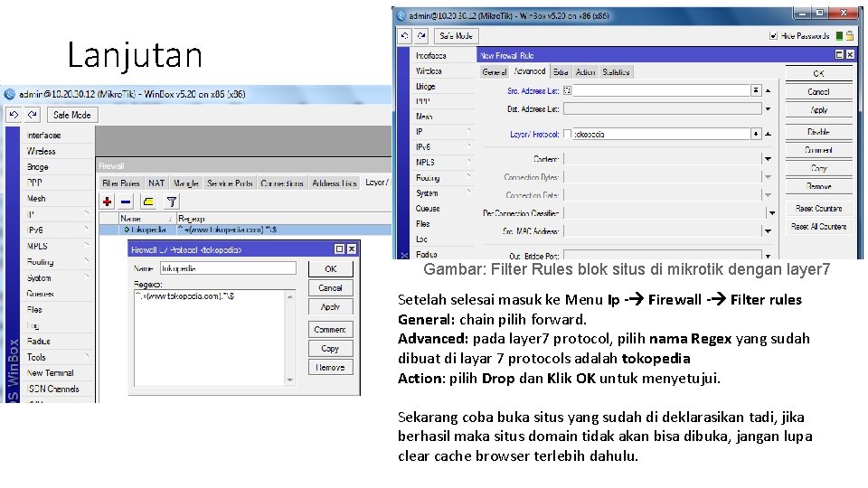Switch to General tab in New Firewall Rule
Image resolution: width=868 pixels, height=488 pixels.
coord(495,72)
